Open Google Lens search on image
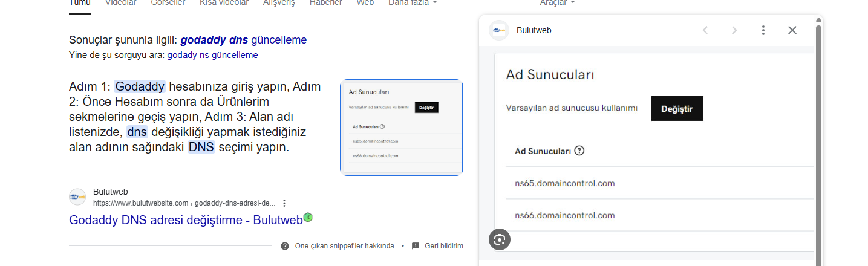This screenshot has width=868, height=266. (x=500, y=239)
